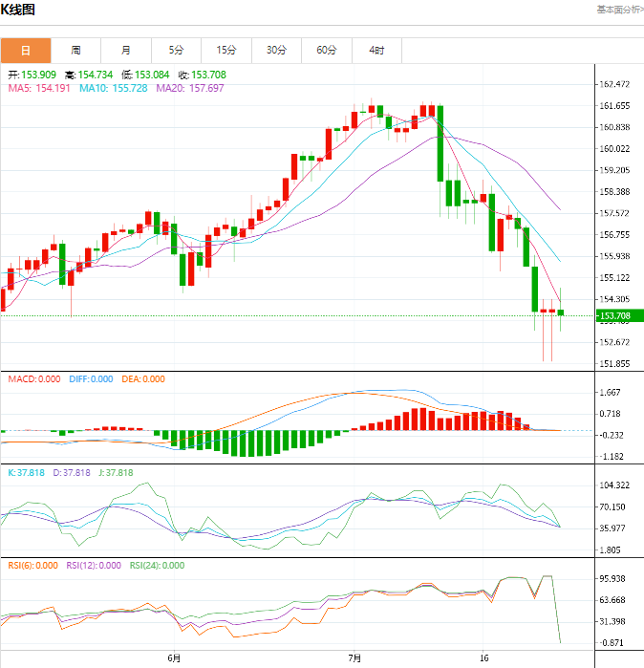Viewport: 644px width, 668px height.
Task: Switch to the 周 weekly tab
Action: click(x=75, y=51)
